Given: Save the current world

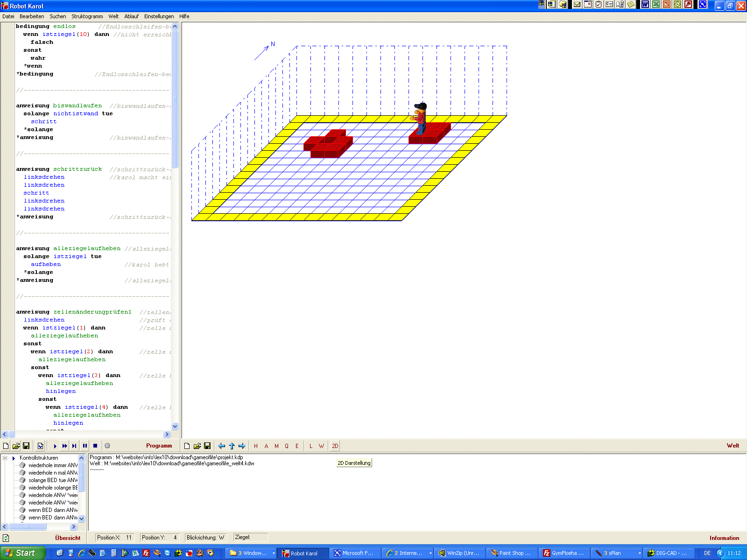Looking at the screenshot, I should coord(207,446).
